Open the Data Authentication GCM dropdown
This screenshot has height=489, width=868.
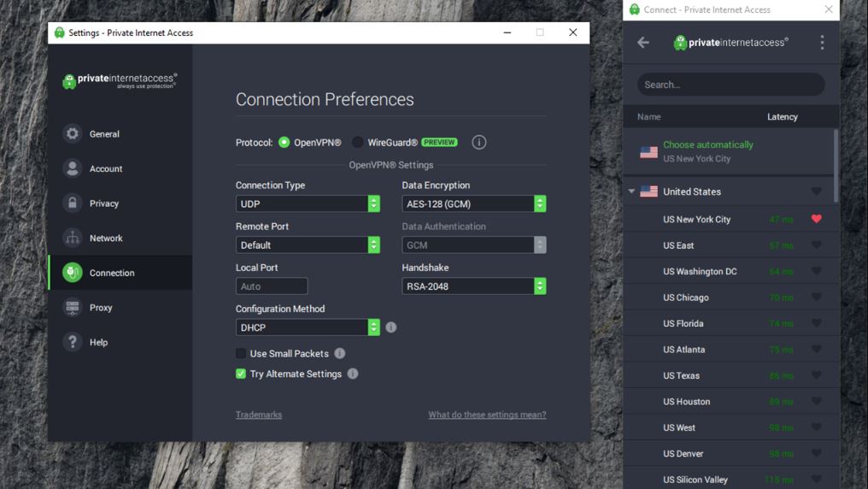point(474,244)
